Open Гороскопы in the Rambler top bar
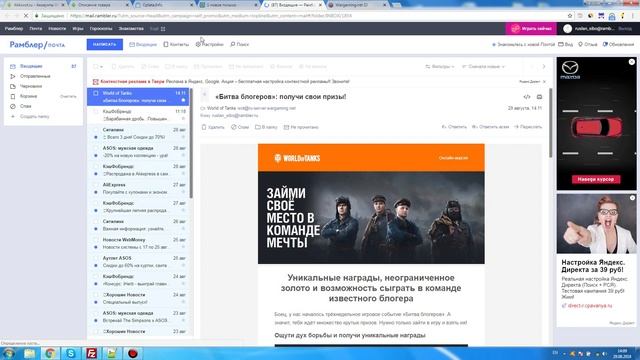The width and height of the screenshot is (640, 360). coord(101,29)
